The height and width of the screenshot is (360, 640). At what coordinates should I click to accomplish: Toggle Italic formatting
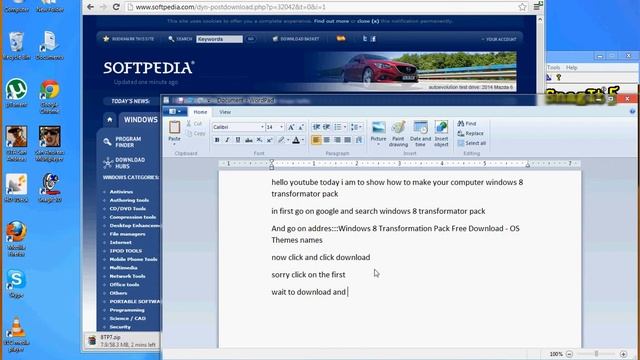(227, 140)
